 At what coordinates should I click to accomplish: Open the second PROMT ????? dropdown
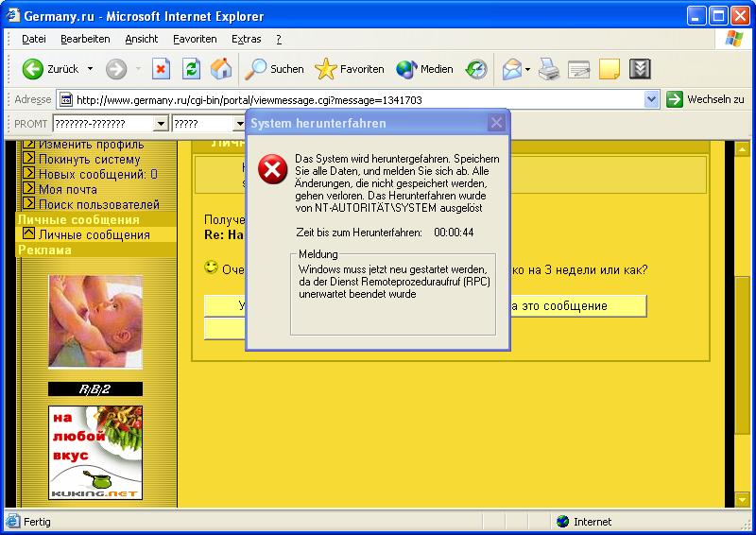[239, 124]
